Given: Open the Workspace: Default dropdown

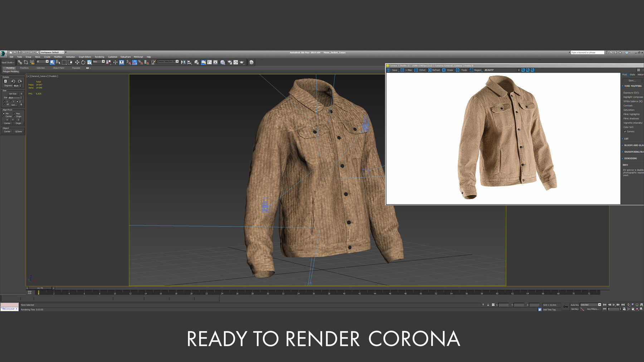Looking at the screenshot, I should [x=52, y=52].
